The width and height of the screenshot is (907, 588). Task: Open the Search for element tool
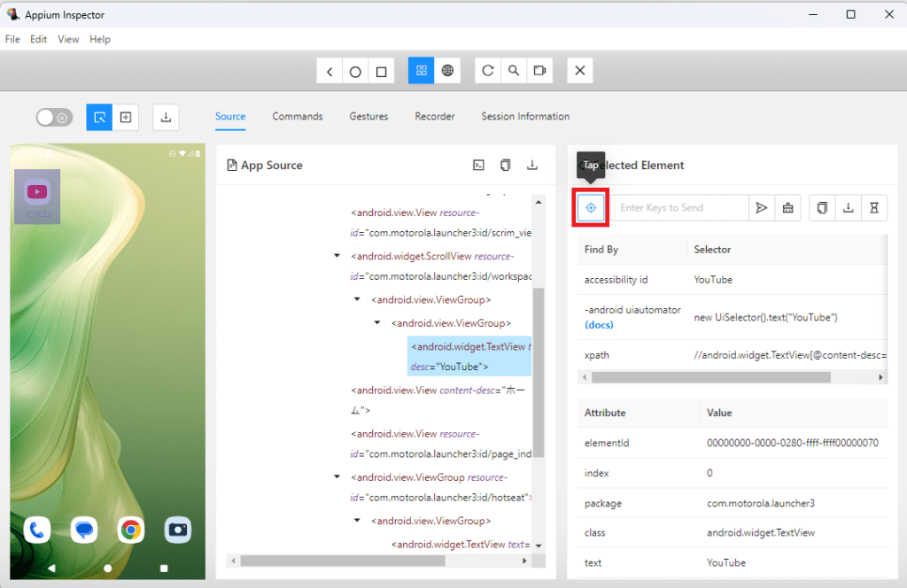tap(514, 71)
